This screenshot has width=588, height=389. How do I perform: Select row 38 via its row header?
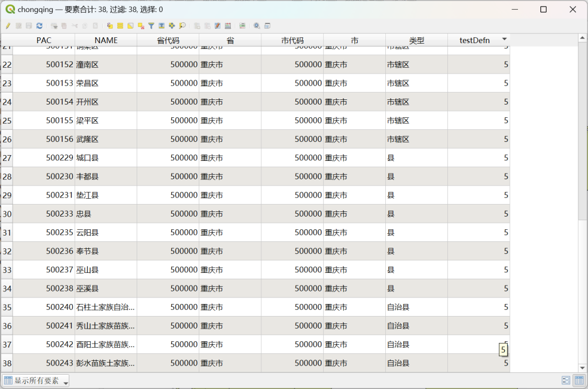[7, 363]
